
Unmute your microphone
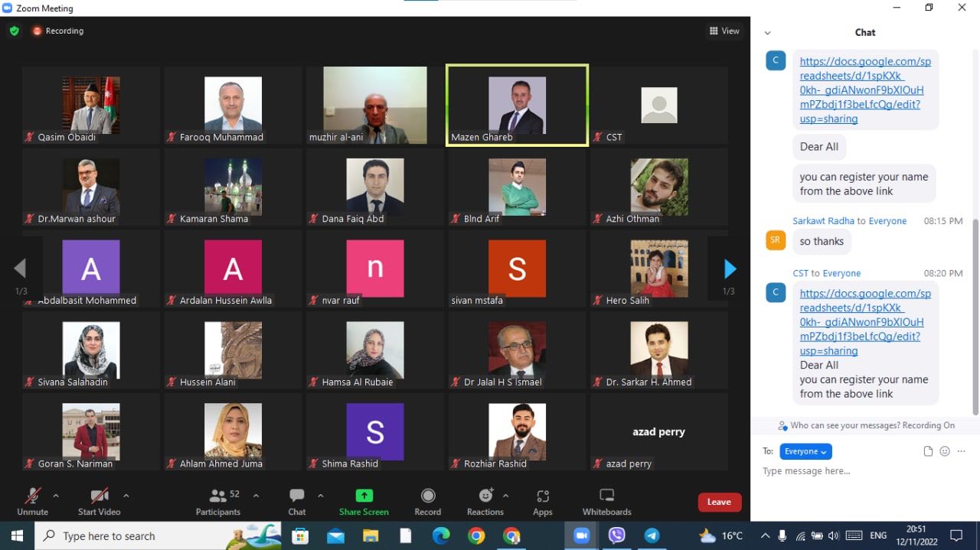pos(32,502)
